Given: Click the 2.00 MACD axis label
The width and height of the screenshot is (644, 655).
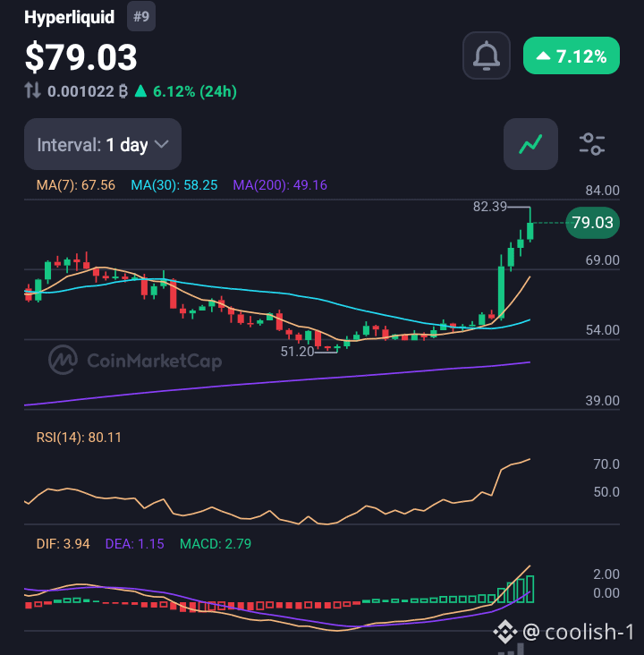Looking at the screenshot, I should [606, 574].
